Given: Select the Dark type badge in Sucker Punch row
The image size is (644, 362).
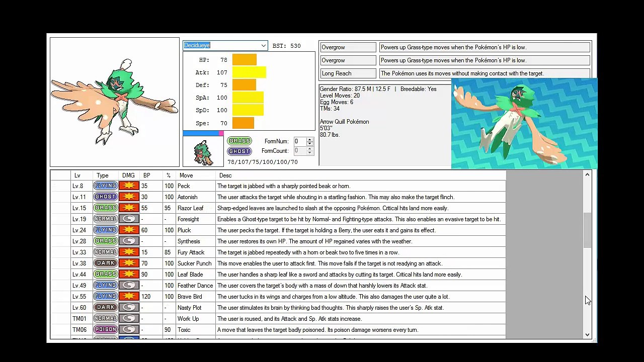Looking at the screenshot, I should tap(105, 263).
